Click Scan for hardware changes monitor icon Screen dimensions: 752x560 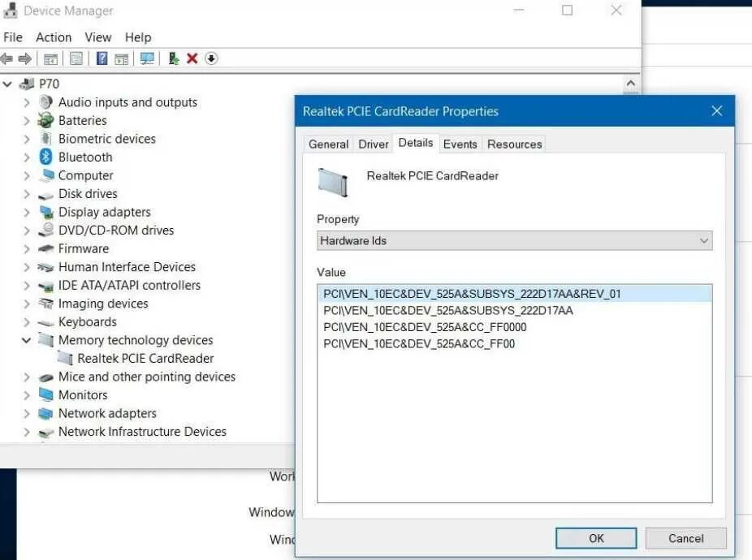147,58
